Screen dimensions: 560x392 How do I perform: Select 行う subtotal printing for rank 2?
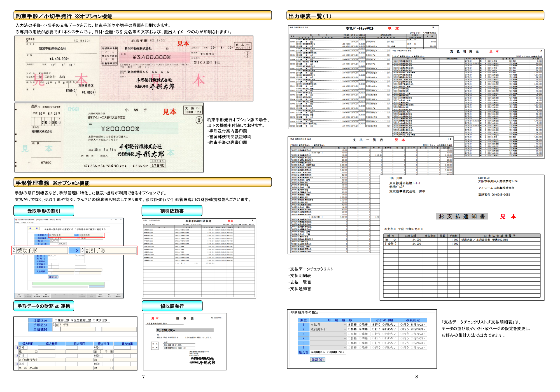(x=376, y=329)
